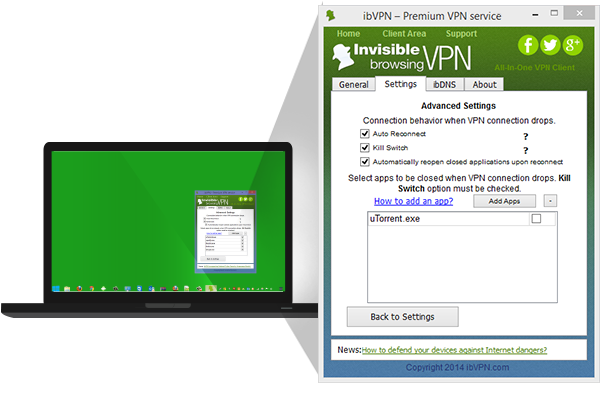
Task: Click the All-In-One VPN Client text
Action: 535,68
